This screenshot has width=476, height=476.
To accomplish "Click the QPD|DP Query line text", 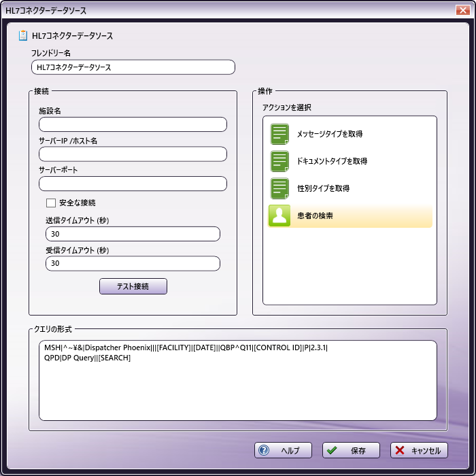I will 87,358.
